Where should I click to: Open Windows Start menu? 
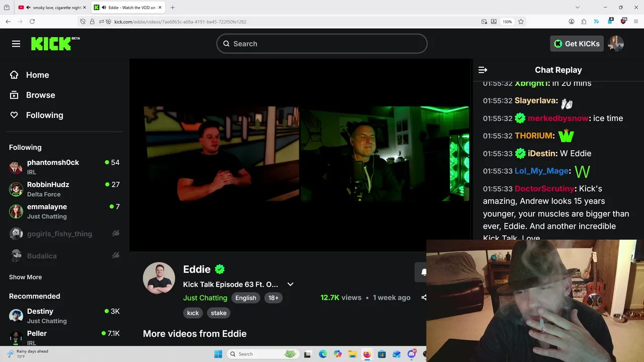[218, 354]
